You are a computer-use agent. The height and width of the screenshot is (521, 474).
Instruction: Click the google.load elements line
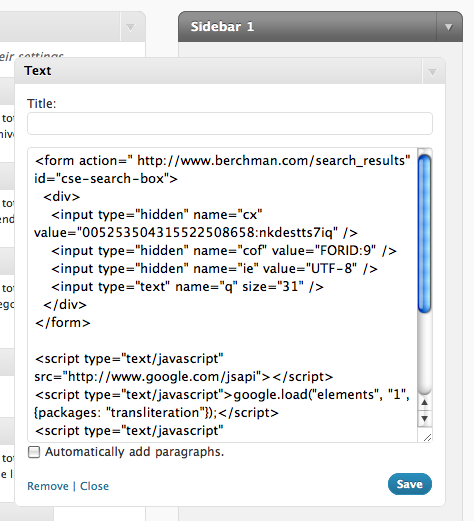(222, 395)
